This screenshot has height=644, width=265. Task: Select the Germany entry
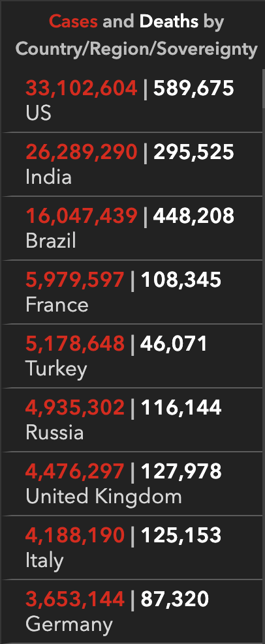[x=132, y=611]
